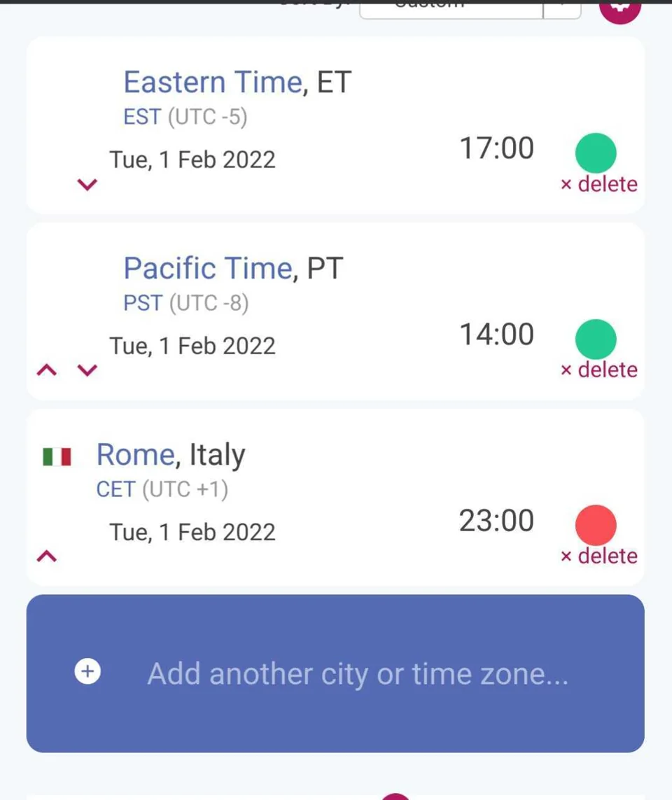Open the Sort by dropdown
Image resolution: width=672 pixels, height=800 pixels.
pos(470,9)
